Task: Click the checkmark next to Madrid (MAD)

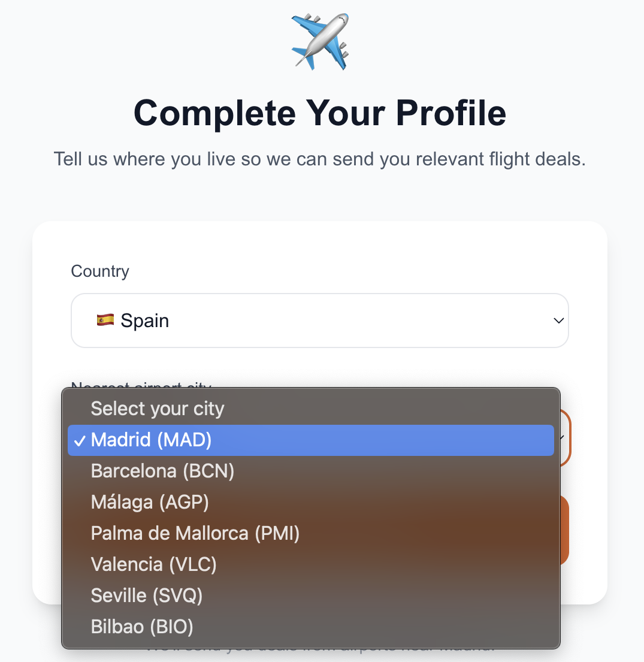Action: [80, 440]
